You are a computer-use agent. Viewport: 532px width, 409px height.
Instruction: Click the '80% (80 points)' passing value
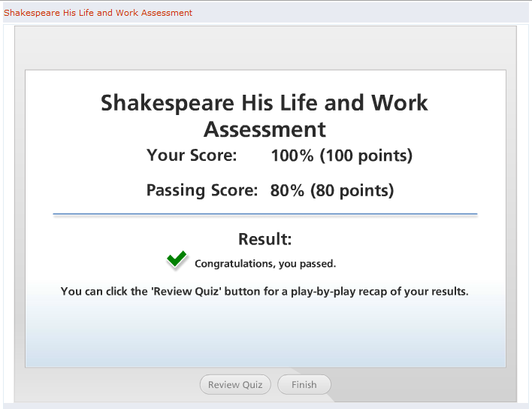pos(332,190)
